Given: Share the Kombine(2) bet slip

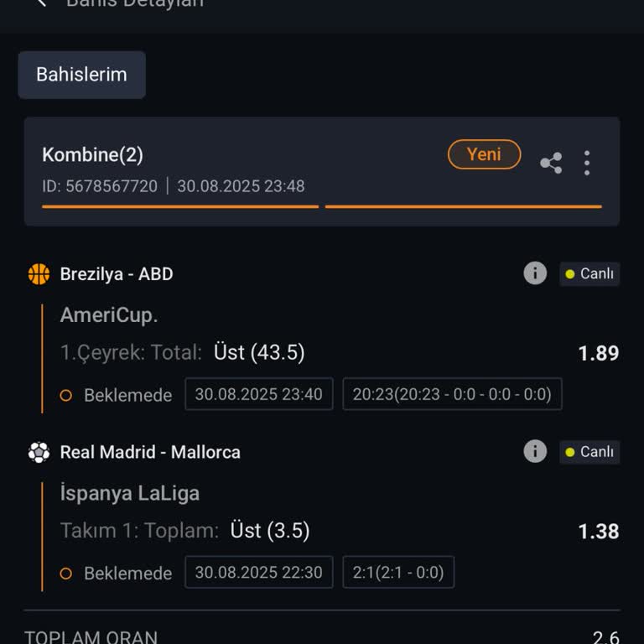Looking at the screenshot, I should 551,163.
